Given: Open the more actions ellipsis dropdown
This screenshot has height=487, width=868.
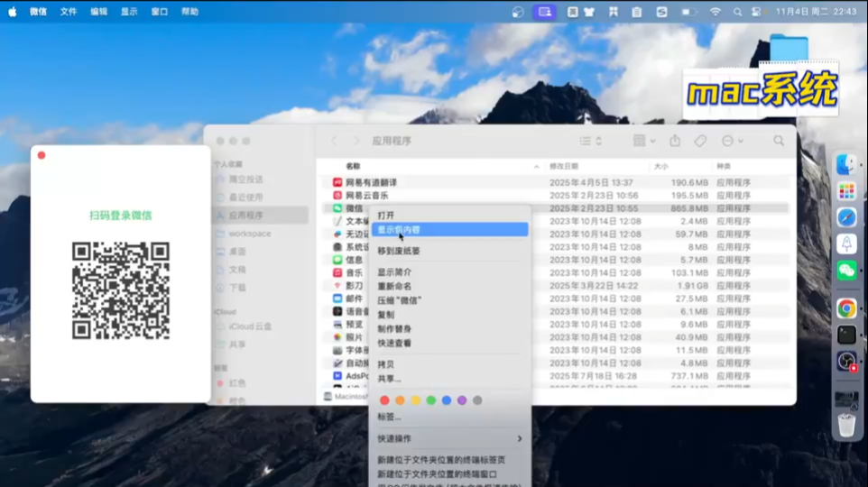Looking at the screenshot, I should pyautogui.click(x=732, y=142).
